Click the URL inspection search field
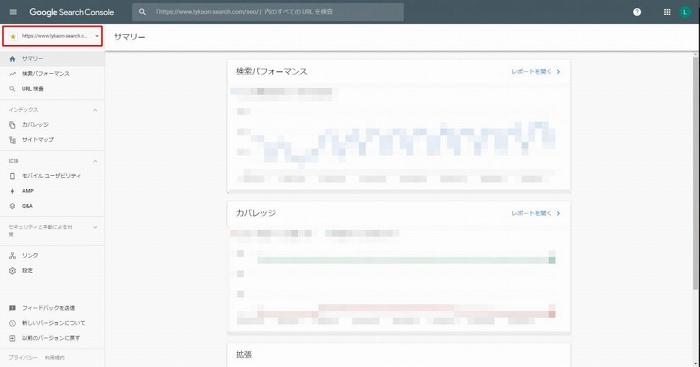700x367 pixels. pyautogui.click(x=268, y=12)
